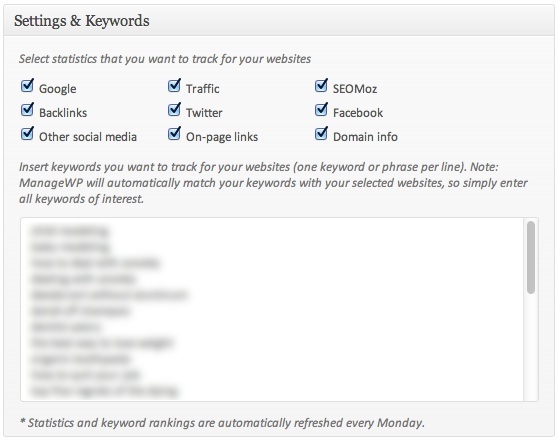The height and width of the screenshot is (440, 558).
Task: Click the Google label text
Action: (x=57, y=89)
